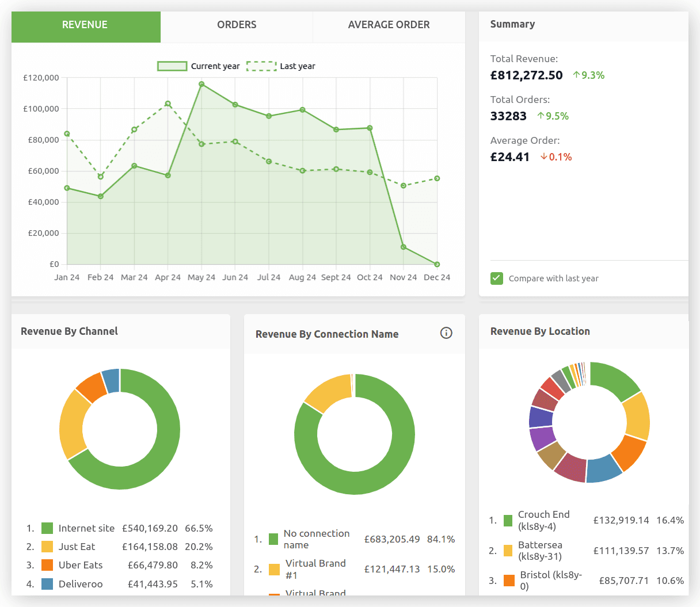Click the green up arrow beside 9.3%

point(576,75)
